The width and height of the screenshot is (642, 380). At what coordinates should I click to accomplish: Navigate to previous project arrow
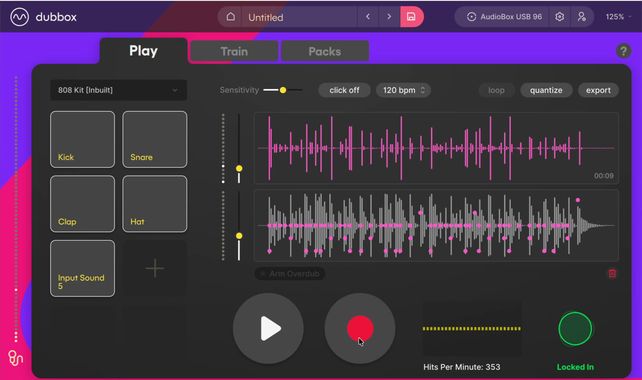pos(368,17)
